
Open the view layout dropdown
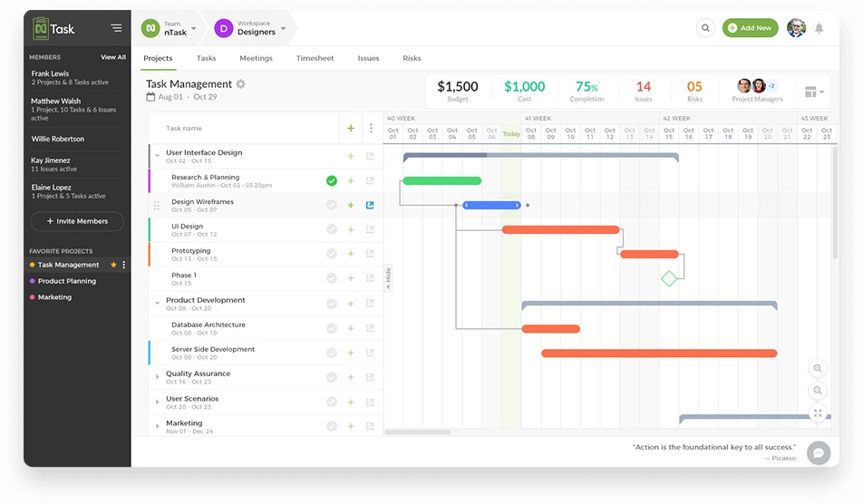coord(814,92)
